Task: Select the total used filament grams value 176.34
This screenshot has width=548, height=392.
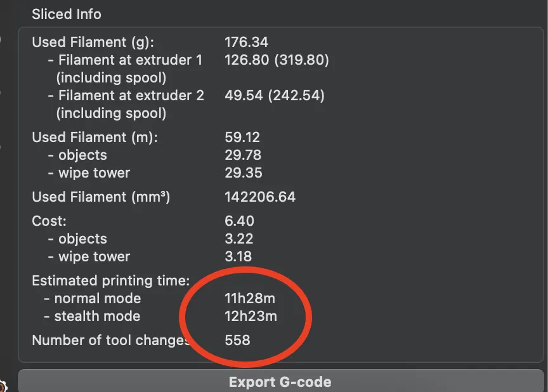Action: pyautogui.click(x=246, y=42)
